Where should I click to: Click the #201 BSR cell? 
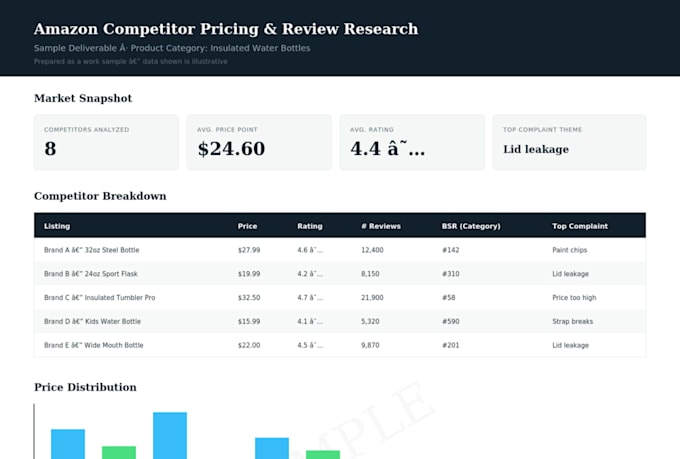tap(451, 345)
